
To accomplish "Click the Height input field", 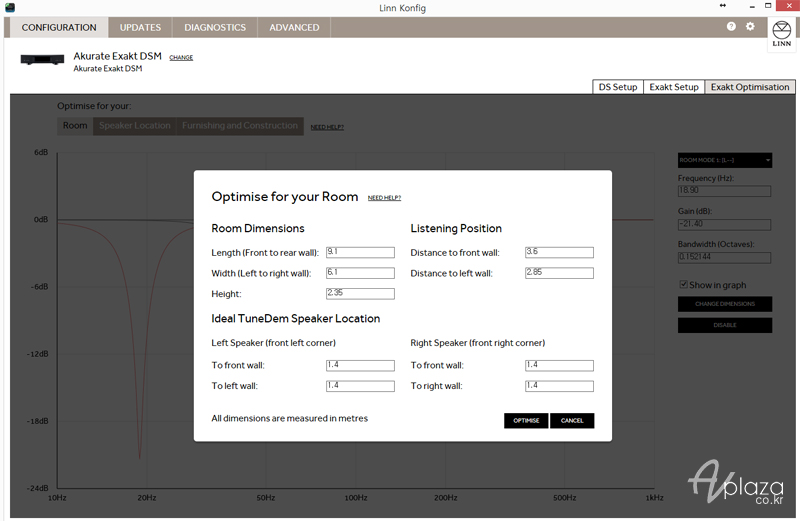I will [360, 293].
